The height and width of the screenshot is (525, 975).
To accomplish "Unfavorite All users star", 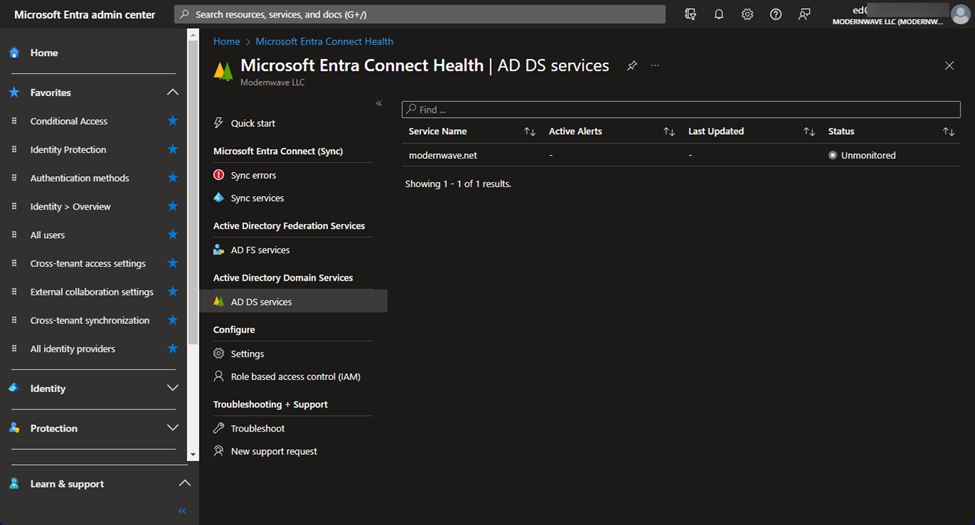I will (173, 235).
